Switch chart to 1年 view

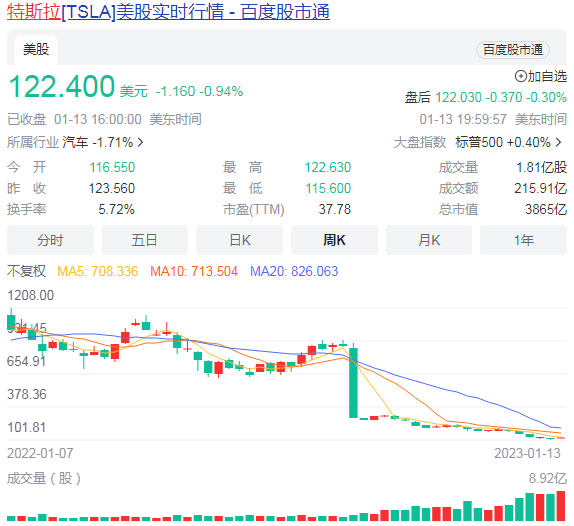click(523, 240)
